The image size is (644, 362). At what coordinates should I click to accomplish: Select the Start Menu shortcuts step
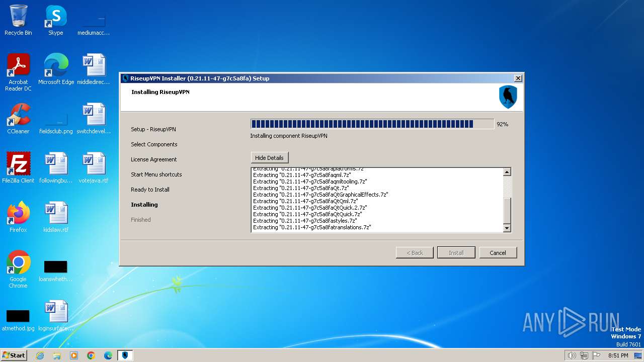(156, 174)
